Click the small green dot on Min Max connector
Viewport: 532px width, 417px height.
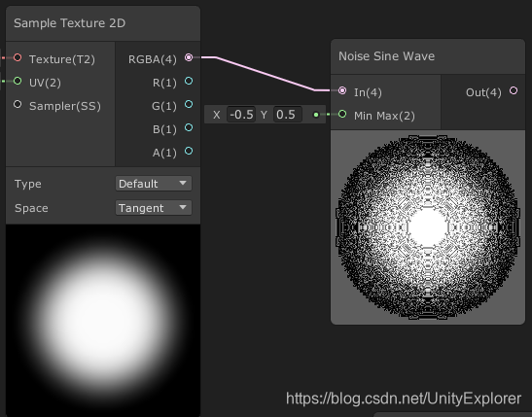316,115
